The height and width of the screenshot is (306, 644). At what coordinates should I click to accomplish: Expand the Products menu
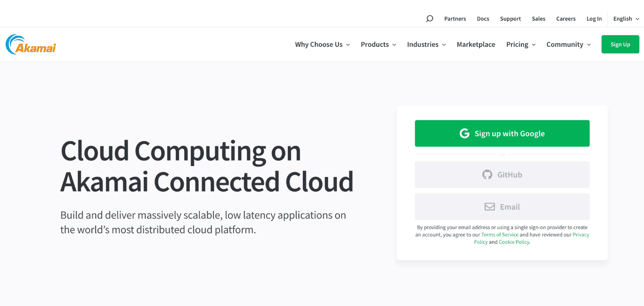378,44
